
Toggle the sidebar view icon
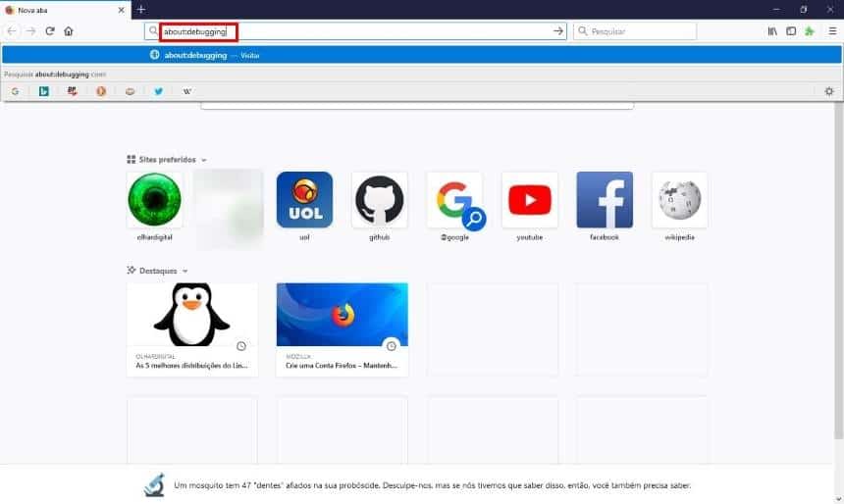[791, 31]
